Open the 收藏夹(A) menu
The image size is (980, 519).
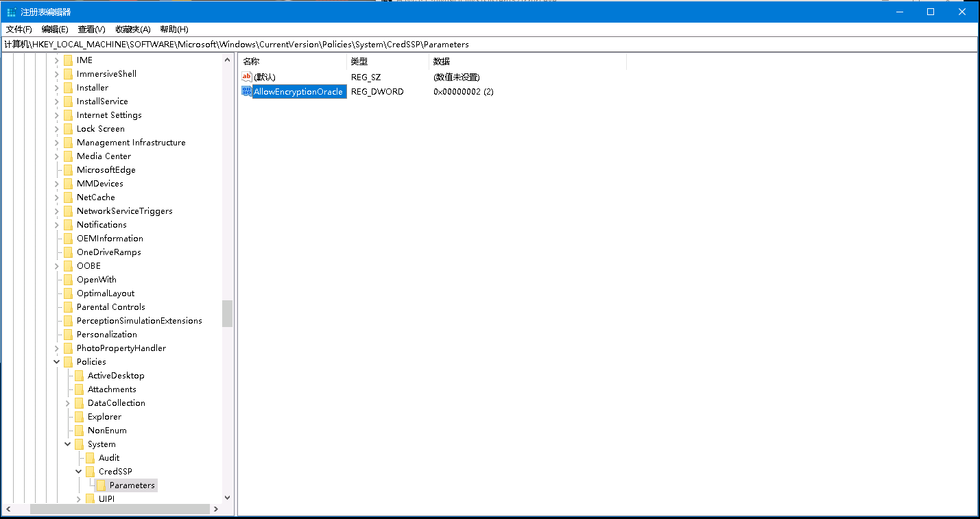pyautogui.click(x=132, y=29)
